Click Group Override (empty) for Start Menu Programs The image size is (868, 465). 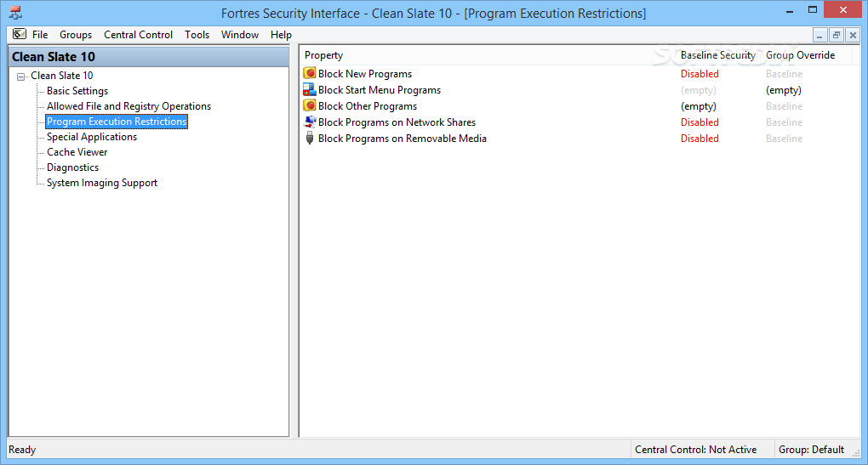(x=784, y=90)
